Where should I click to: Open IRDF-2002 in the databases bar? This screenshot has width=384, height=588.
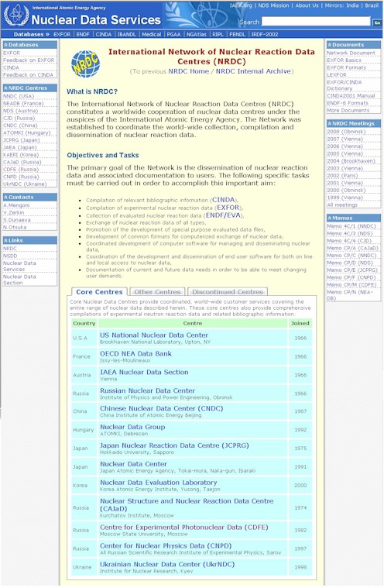[265, 35]
